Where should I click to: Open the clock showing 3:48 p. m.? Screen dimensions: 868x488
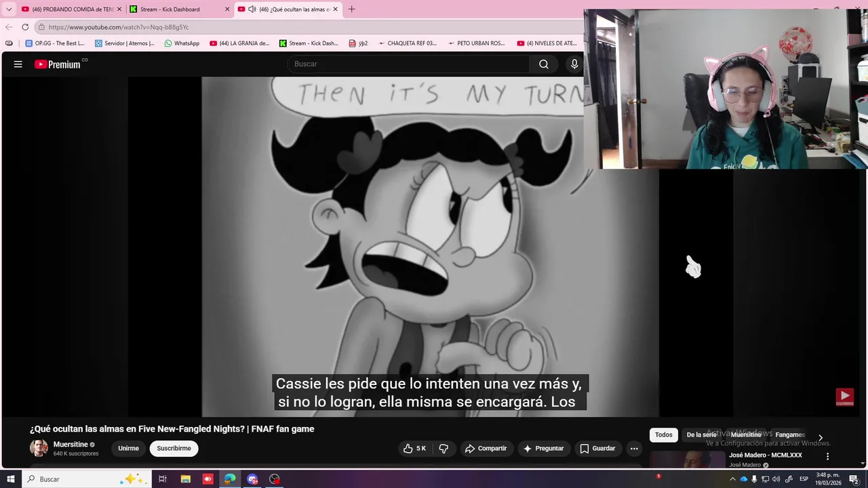(829, 479)
